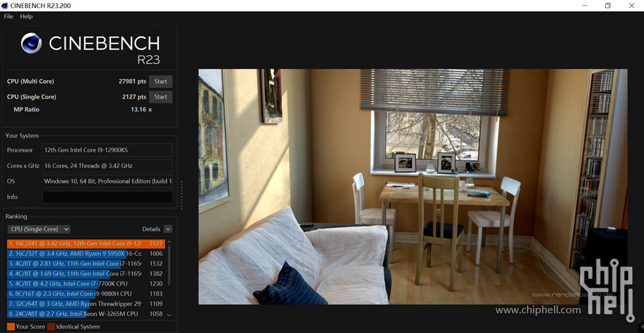Click the Processor field

tap(108, 150)
